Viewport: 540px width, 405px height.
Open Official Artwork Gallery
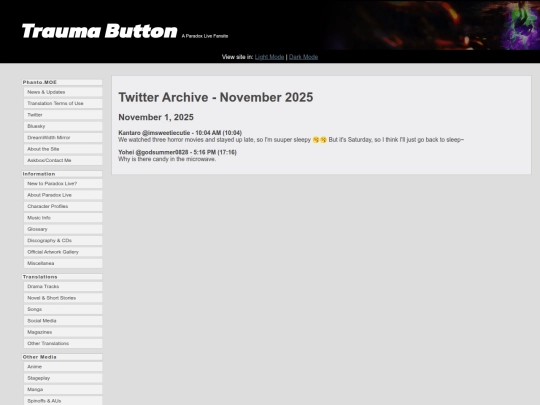click(63, 252)
